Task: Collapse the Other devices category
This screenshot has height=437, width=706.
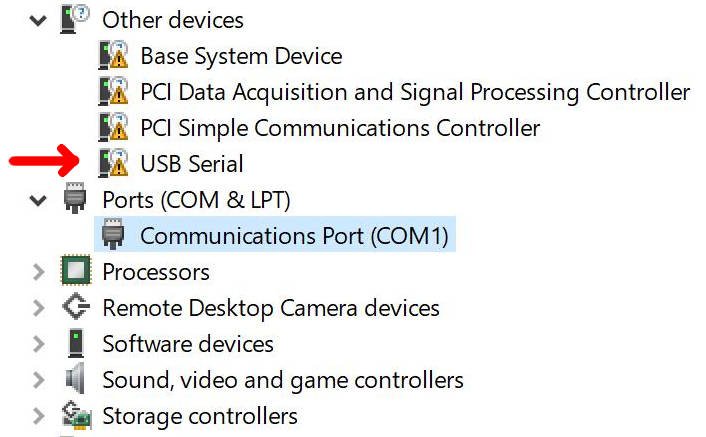Action: [x=38, y=19]
